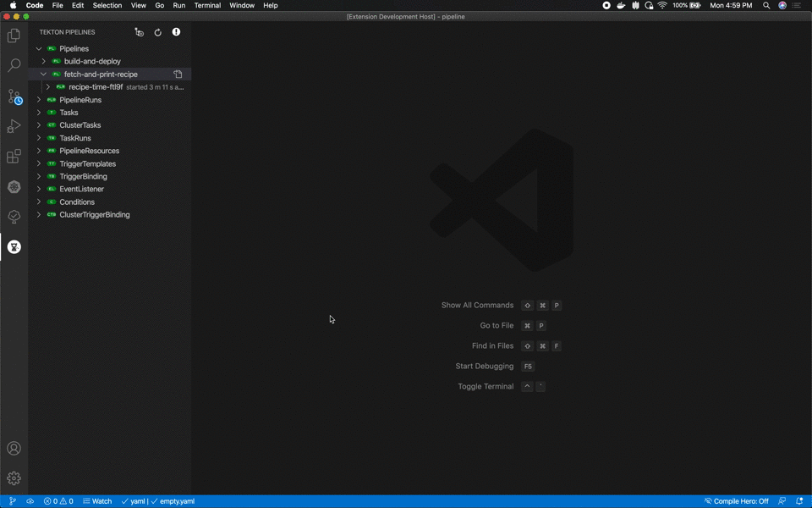The height and width of the screenshot is (508, 812).
Task: Click the feedback icon in status bar
Action: 782,501
